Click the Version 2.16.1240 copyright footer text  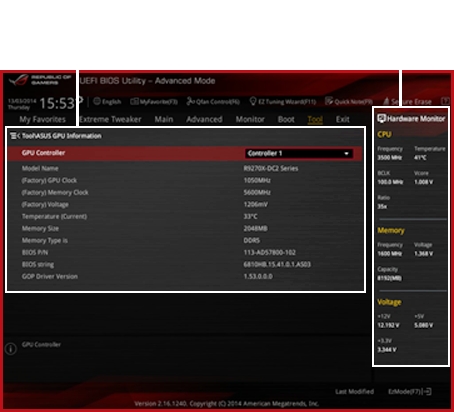click(227, 404)
